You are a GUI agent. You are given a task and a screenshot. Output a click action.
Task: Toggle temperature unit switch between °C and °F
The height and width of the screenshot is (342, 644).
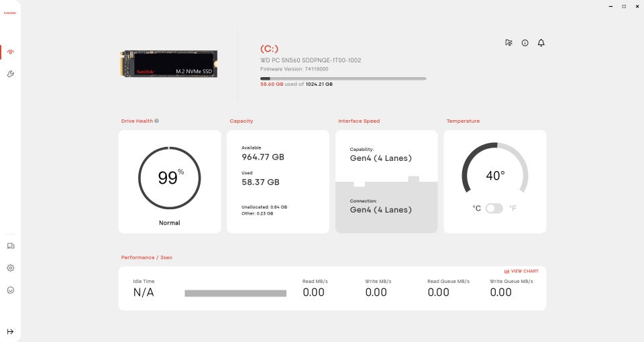(494, 208)
